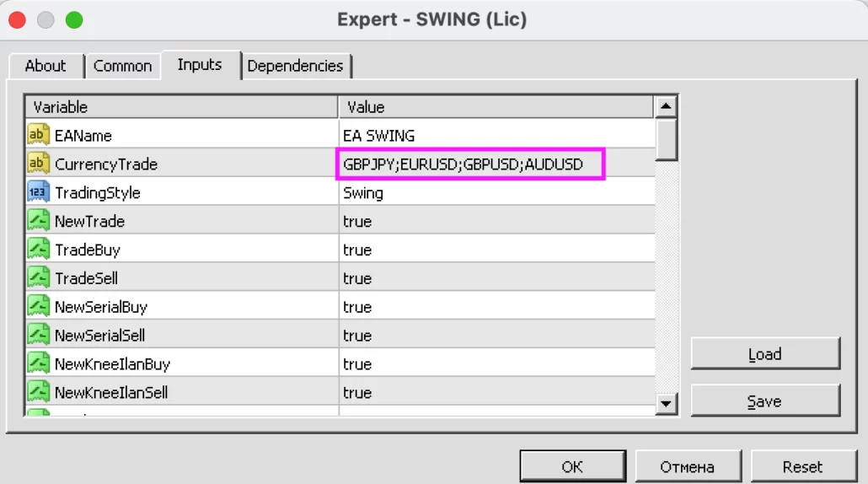Close the Expert dialog with red button

(x=17, y=20)
